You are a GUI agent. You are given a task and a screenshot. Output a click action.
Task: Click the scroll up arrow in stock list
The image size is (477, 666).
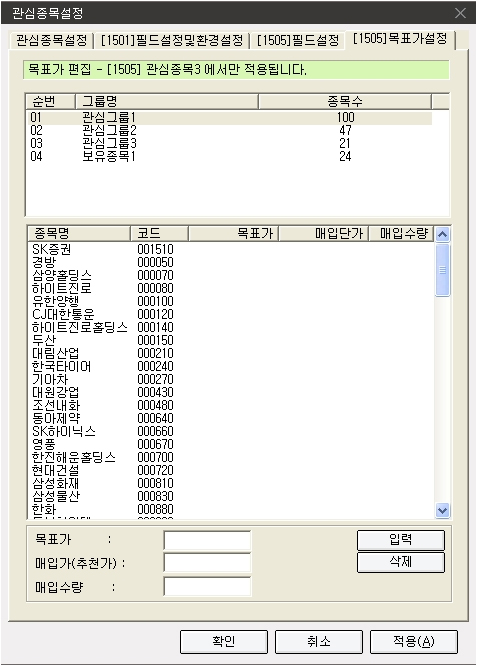(x=443, y=234)
